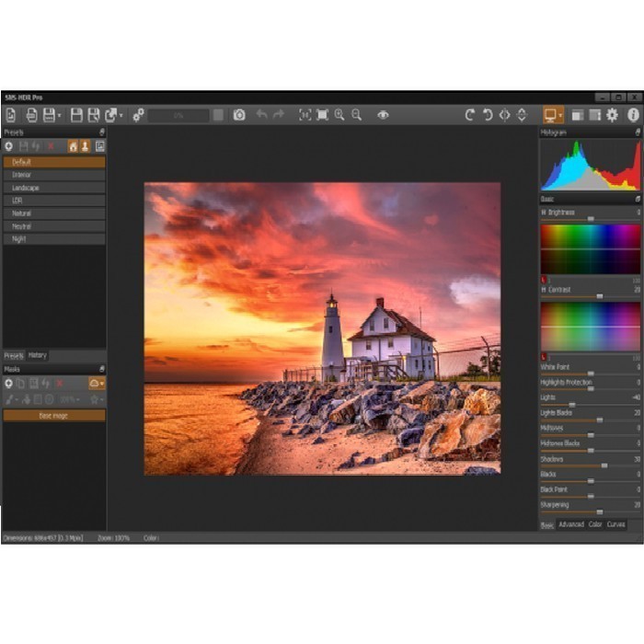The image size is (644, 644).
Task: Select the Landscape preset
Action: coord(54,188)
